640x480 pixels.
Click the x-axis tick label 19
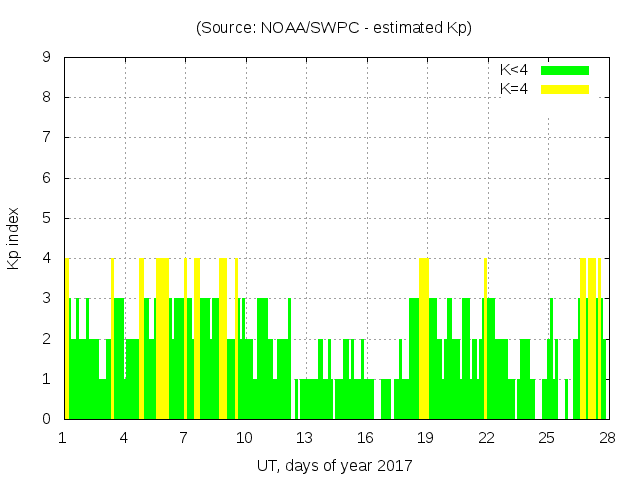pyautogui.click(x=426, y=438)
